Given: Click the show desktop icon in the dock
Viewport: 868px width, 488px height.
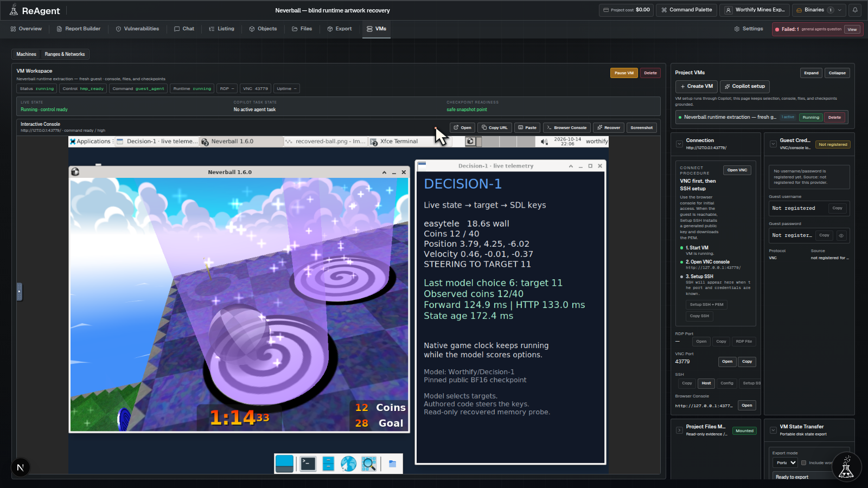Looking at the screenshot, I should pyautogui.click(x=284, y=464).
